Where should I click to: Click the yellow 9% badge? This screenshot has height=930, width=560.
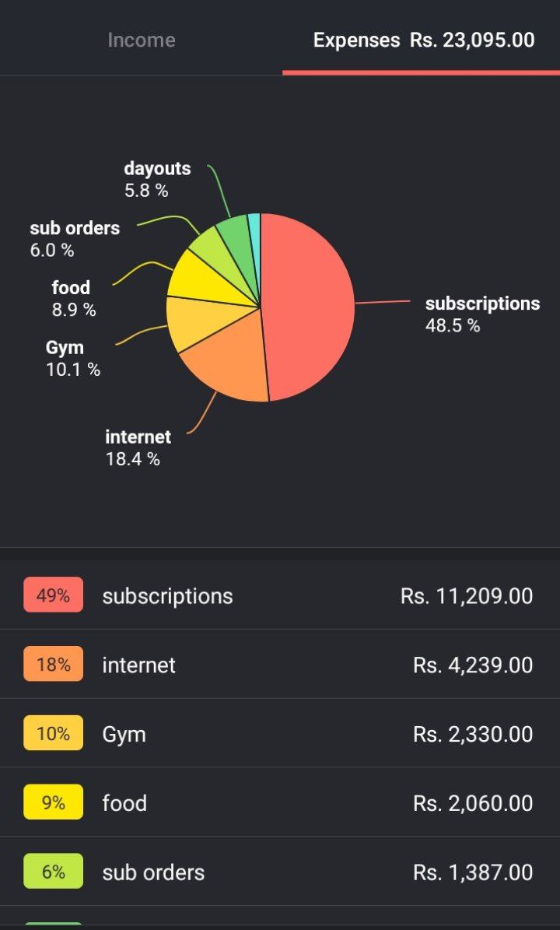(x=54, y=802)
